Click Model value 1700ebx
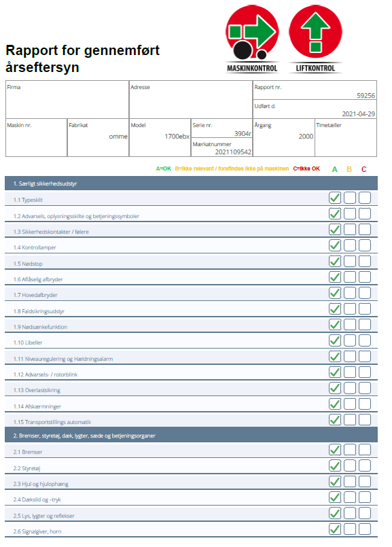The height and width of the screenshot is (547, 392). pos(177,137)
